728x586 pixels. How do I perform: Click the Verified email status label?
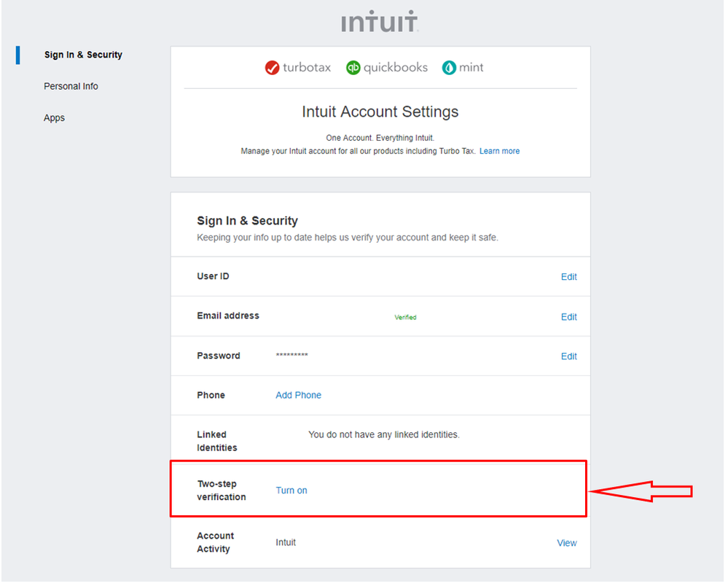pyautogui.click(x=405, y=318)
